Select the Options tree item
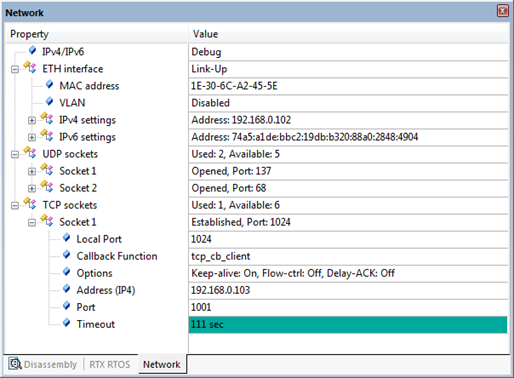 pos(94,273)
